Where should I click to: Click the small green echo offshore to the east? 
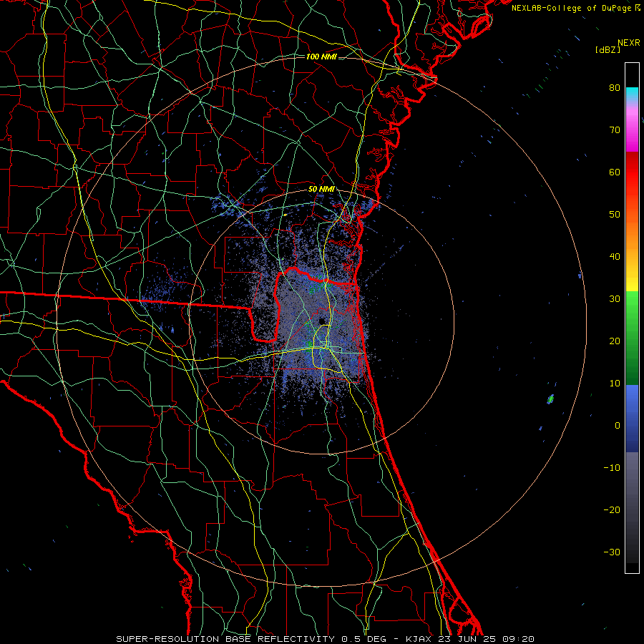coord(550,399)
